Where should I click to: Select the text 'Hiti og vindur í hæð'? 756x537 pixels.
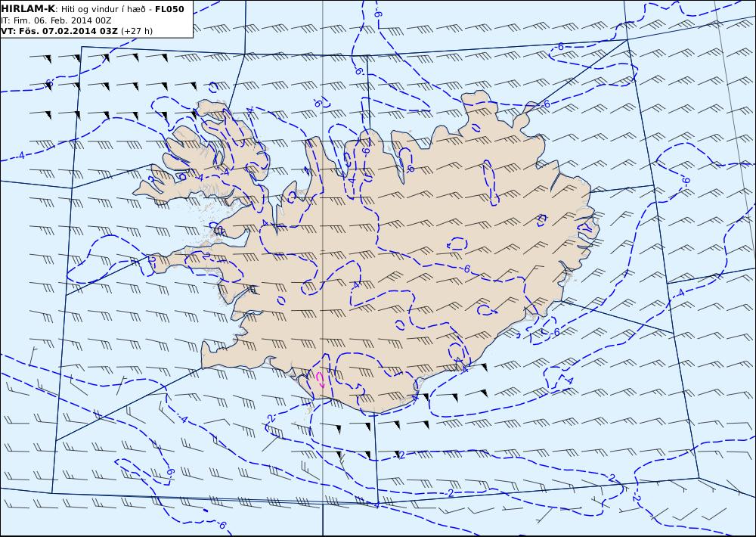coord(103,10)
